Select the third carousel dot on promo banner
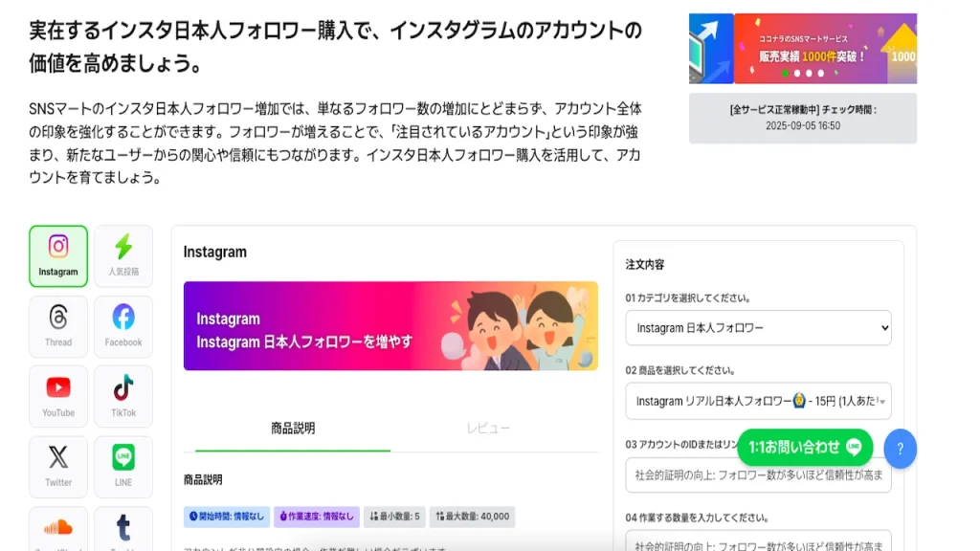Screen dimensions: 980x551 click(x=809, y=73)
